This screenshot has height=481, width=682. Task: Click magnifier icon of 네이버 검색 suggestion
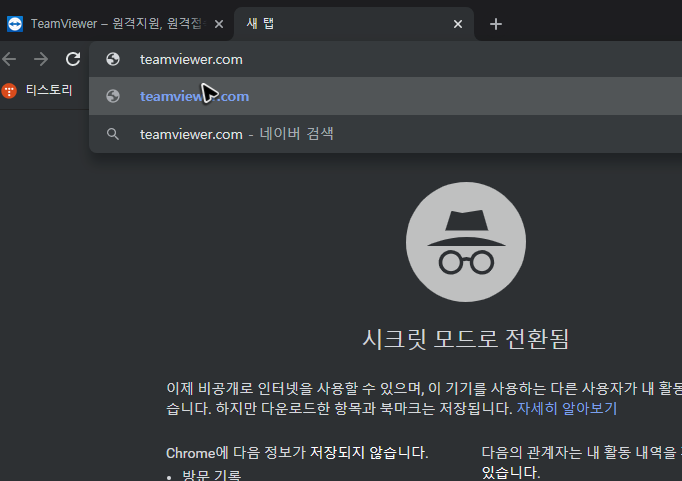(x=113, y=134)
